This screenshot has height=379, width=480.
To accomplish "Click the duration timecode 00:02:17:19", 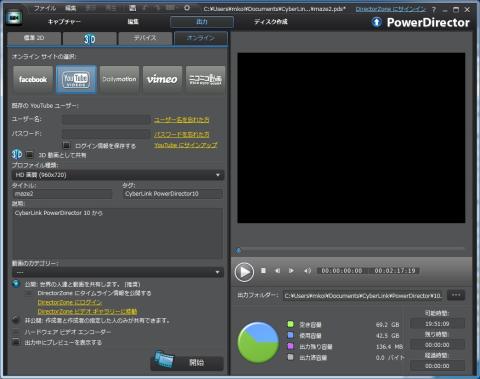I will pyautogui.click(x=395, y=271).
